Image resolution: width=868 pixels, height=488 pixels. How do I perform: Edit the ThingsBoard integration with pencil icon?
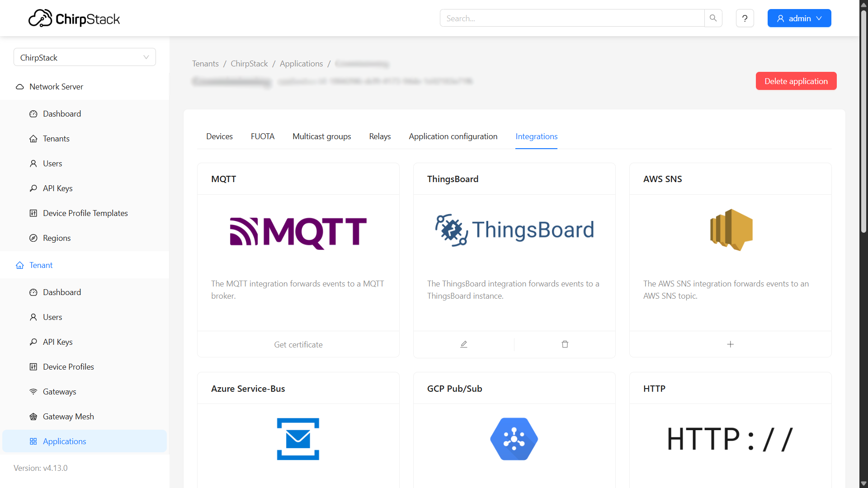(463, 344)
